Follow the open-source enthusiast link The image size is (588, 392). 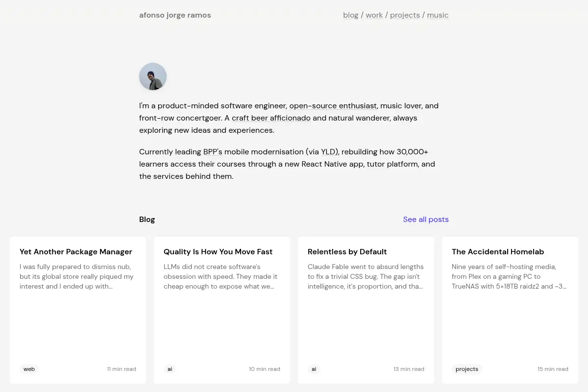click(333, 106)
